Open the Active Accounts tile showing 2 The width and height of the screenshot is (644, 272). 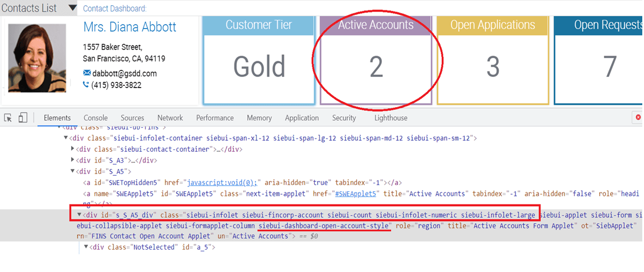click(376, 60)
